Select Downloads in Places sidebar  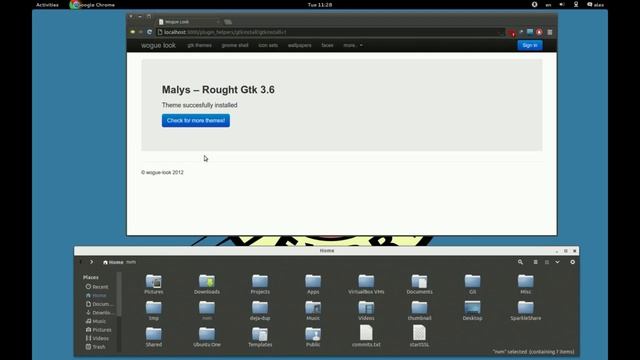pyautogui.click(x=99, y=313)
